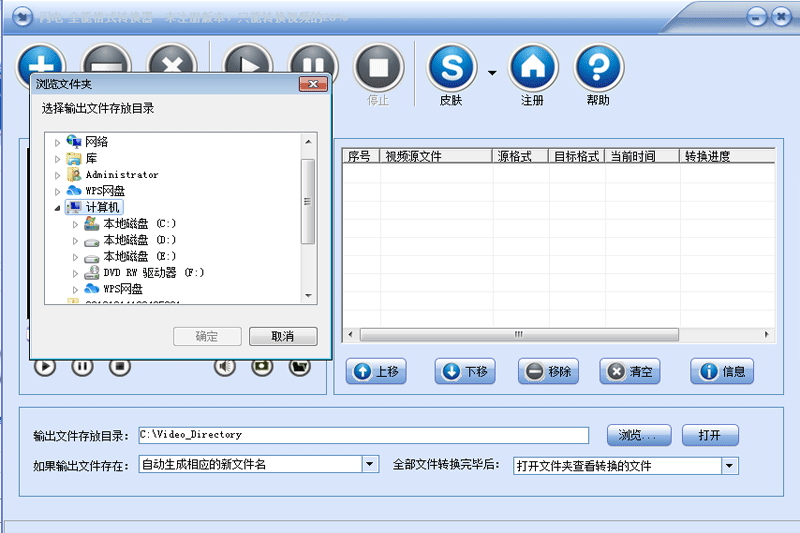The width and height of the screenshot is (800, 533).
Task: Click file list scroll right arrow
Action: coord(766,335)
